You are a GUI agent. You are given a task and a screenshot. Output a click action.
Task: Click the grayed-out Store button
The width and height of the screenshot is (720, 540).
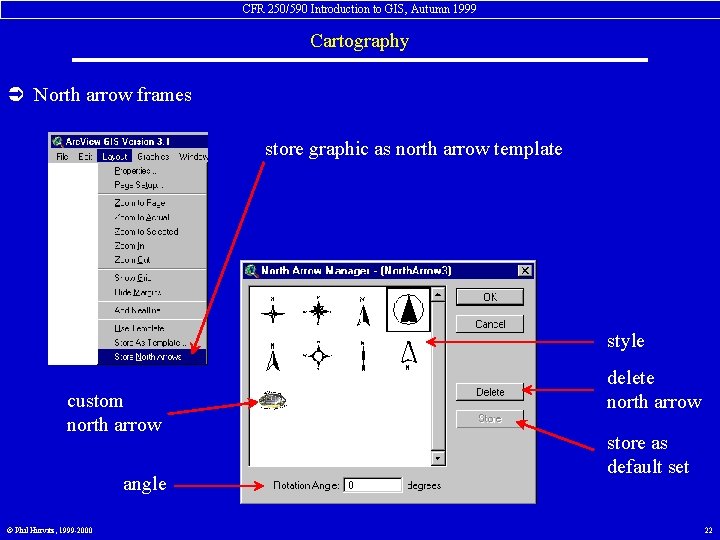[489, 418]
